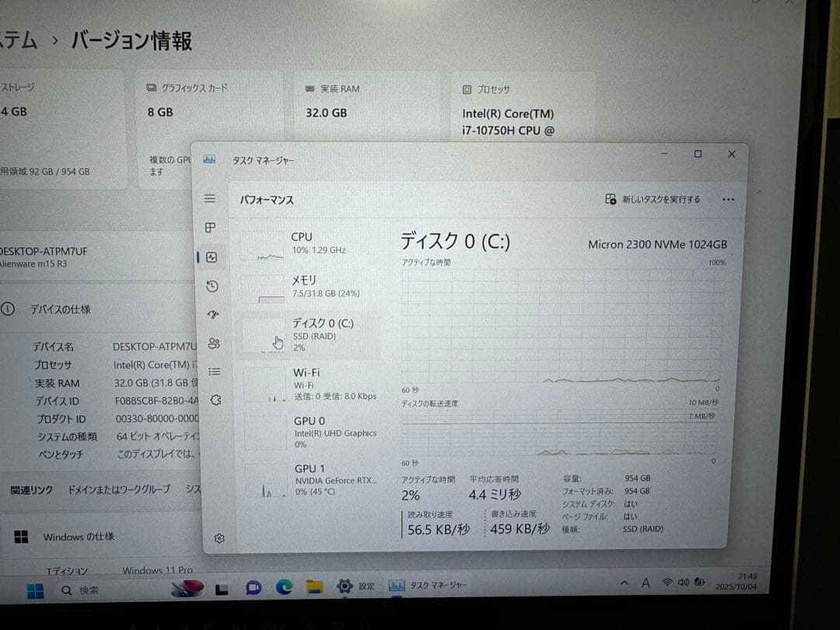Viewport: 840px width, 630px height.
Task: Open the Users view in Task Manager
Action: (x=215, y=343)
